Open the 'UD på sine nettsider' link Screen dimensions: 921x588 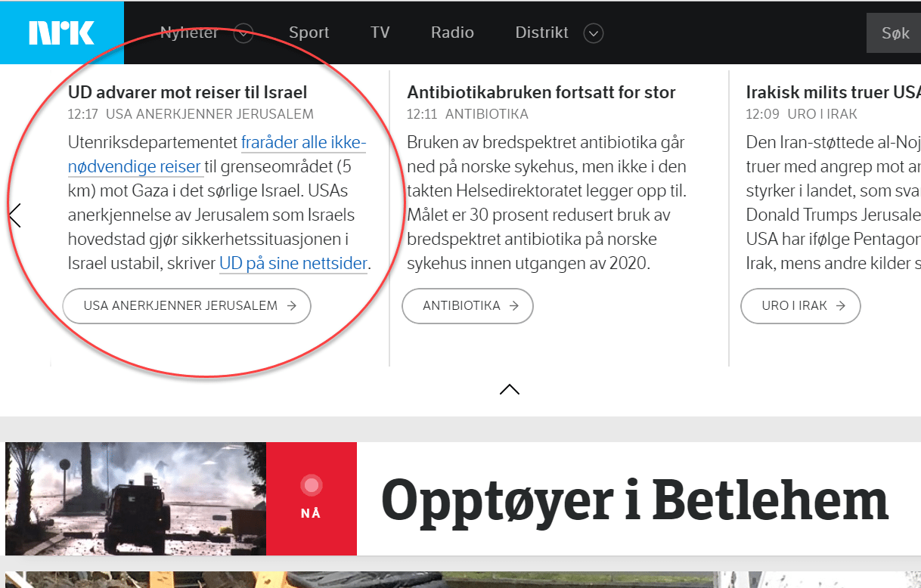point(293,264)
